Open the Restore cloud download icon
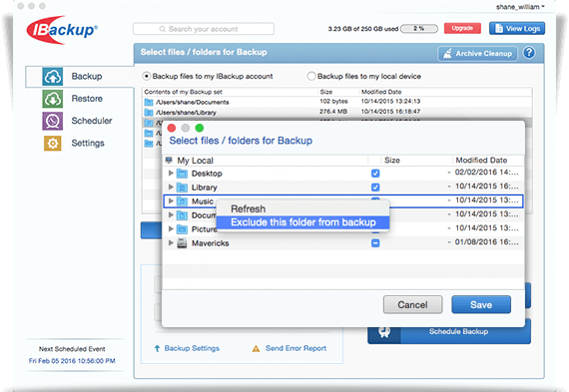569x392 pixels. tap(53, 99)
